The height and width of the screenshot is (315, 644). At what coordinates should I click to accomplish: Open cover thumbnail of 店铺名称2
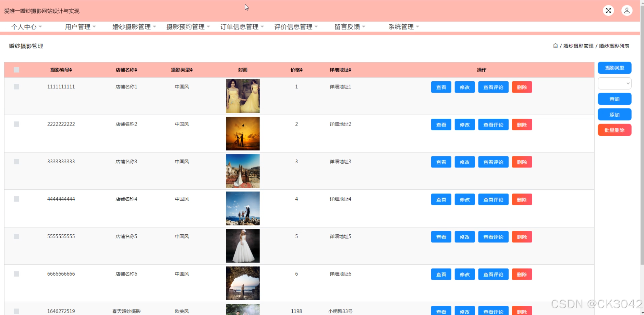243,133
